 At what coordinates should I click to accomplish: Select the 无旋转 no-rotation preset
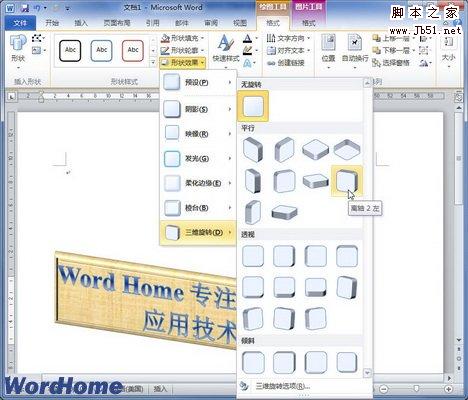click(253, 106)
